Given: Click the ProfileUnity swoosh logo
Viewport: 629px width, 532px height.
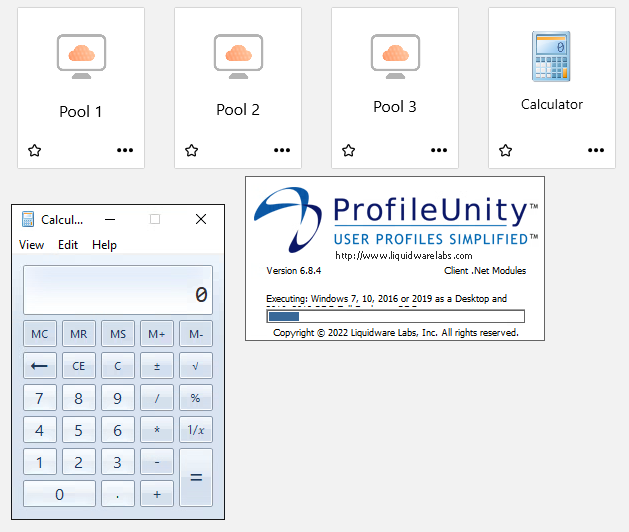Looking at the screenshot, I should coord(288,219).
